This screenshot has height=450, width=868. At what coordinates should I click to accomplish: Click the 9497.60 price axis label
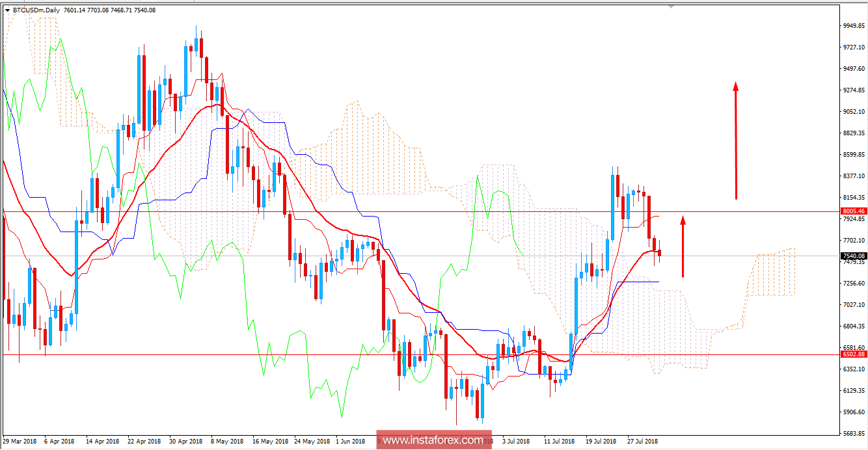coord(853,69)
